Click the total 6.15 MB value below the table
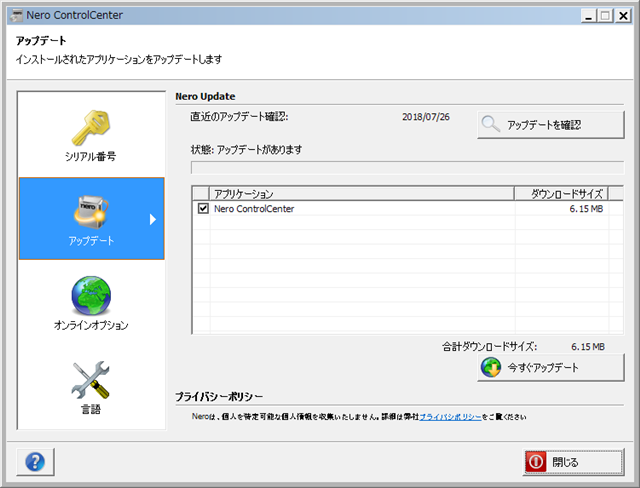The height and width of the screenshot is (488, 640). (x=588, y=347)
